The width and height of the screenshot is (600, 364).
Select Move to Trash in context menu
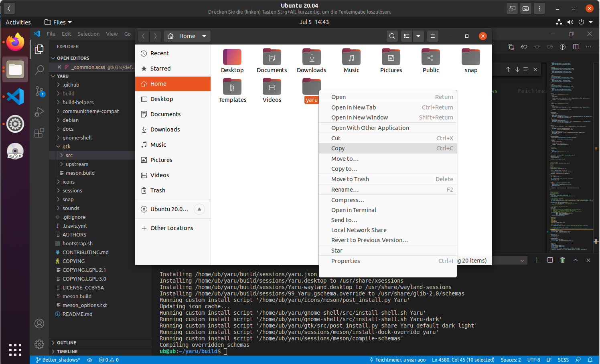(388, 179)
